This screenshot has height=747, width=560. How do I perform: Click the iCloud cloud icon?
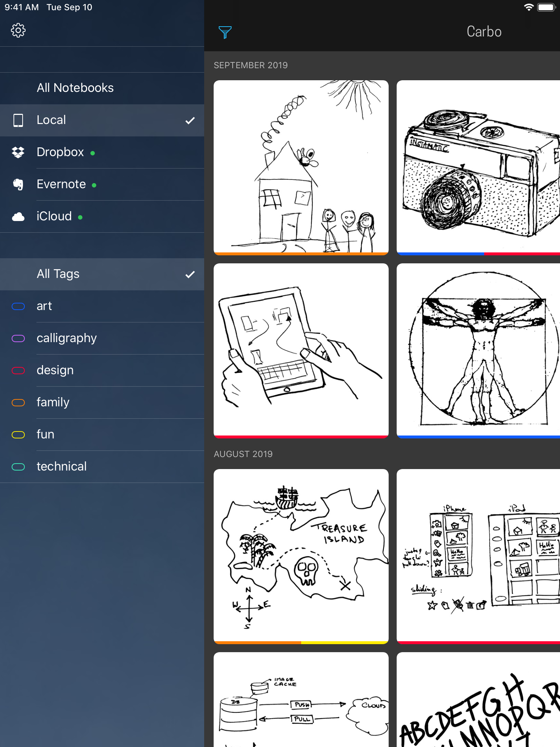pyautogui.click(x=18, y=217)
